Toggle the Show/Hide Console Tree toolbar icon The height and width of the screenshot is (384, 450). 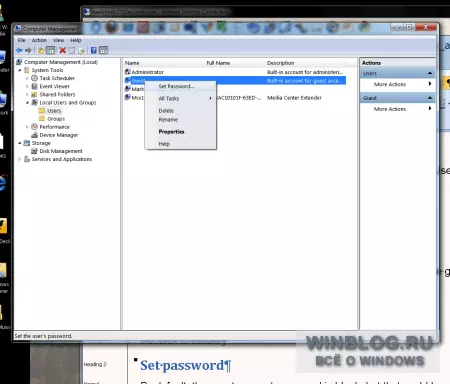[x=50, y=50]
